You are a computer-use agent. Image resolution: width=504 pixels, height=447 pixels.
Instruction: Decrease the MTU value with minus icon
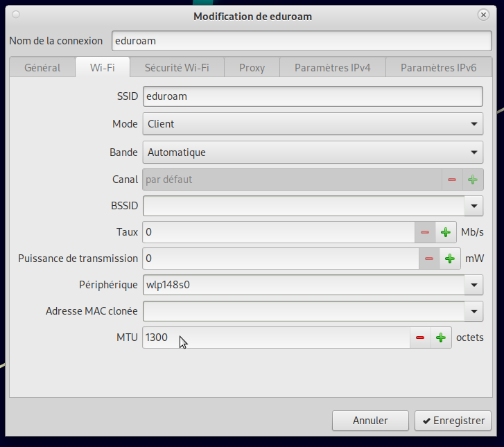tap(419, 338)
